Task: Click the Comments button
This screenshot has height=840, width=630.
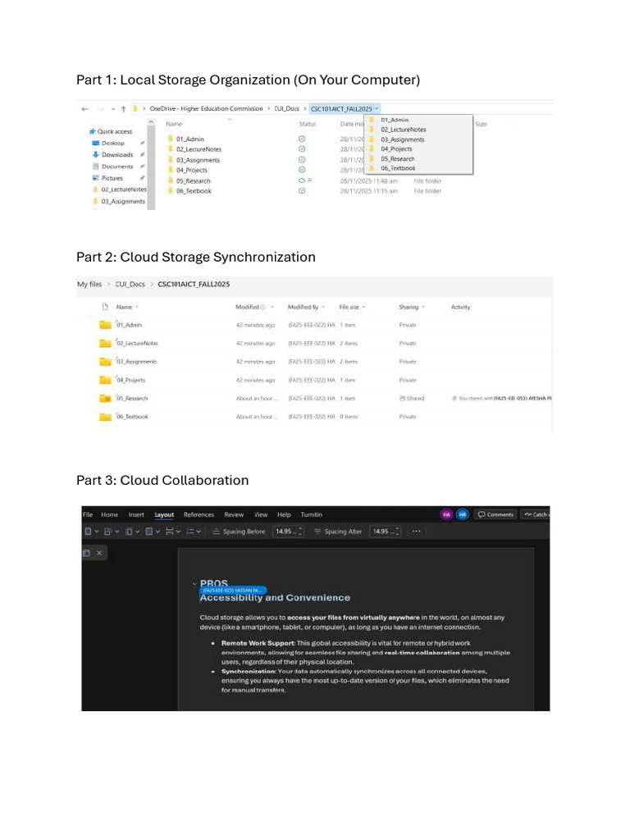Action: click(x=495, y=514)
